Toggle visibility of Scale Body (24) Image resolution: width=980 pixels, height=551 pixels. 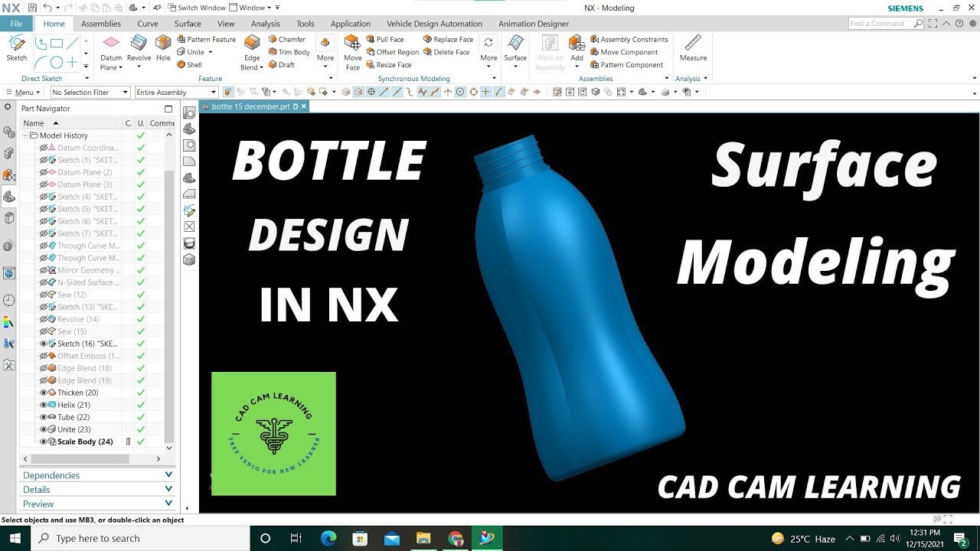(x=44, y=442)
